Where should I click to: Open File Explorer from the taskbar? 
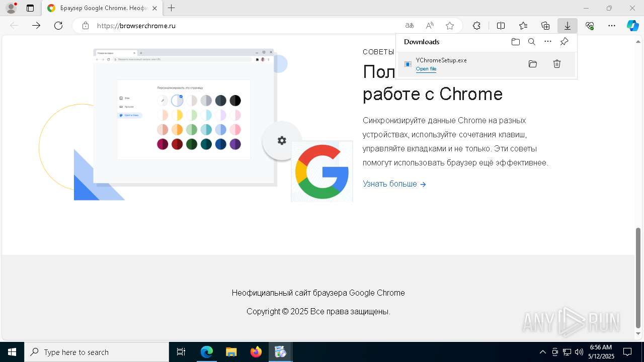point(231,352)
